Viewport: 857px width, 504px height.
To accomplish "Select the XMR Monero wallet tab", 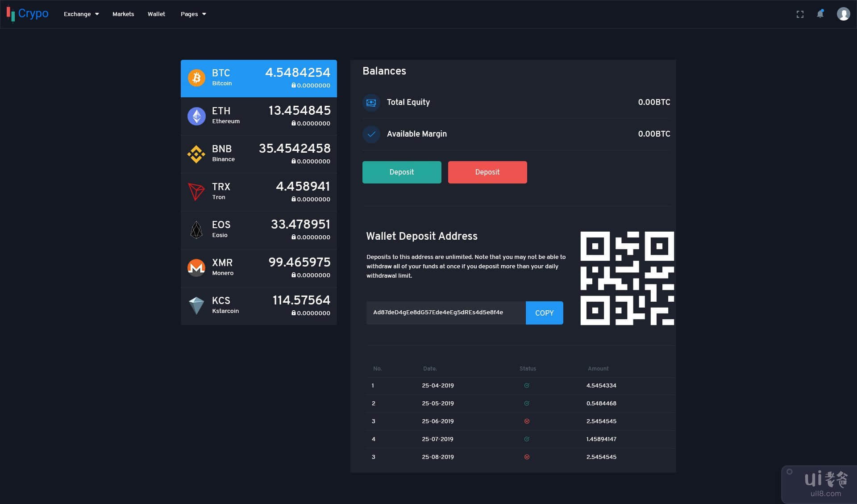I will coord(259,268).
